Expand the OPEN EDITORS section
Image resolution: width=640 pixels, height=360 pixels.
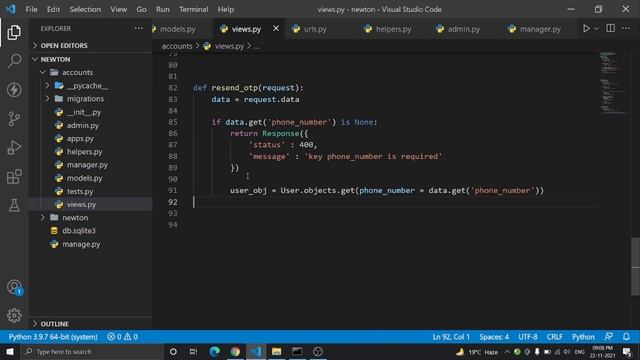tap(91, 45)
